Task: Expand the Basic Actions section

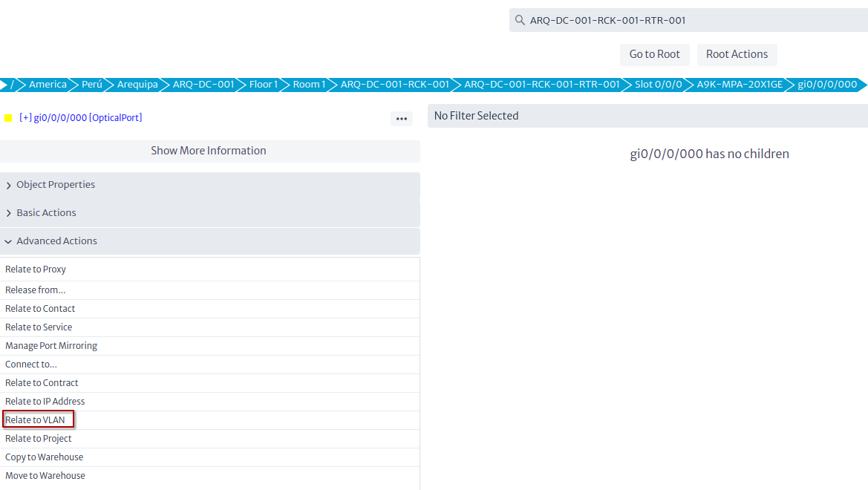Action: click(x=210, y=213)
